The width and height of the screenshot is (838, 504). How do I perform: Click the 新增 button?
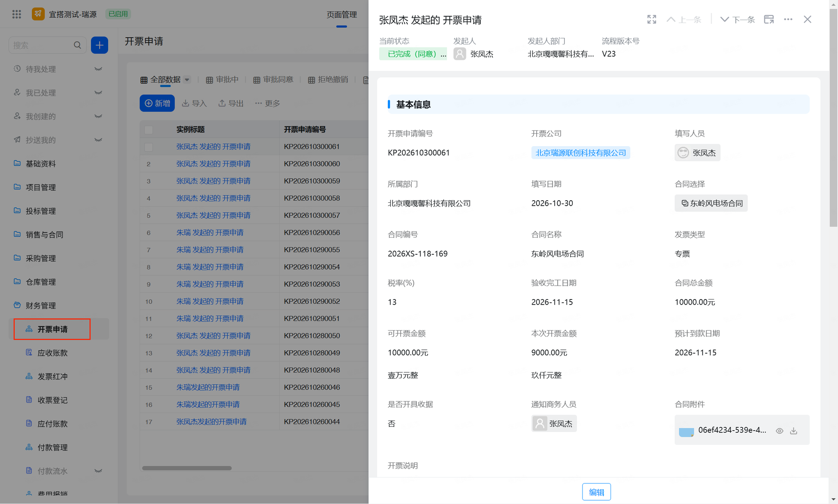click(x=157, y=103)
